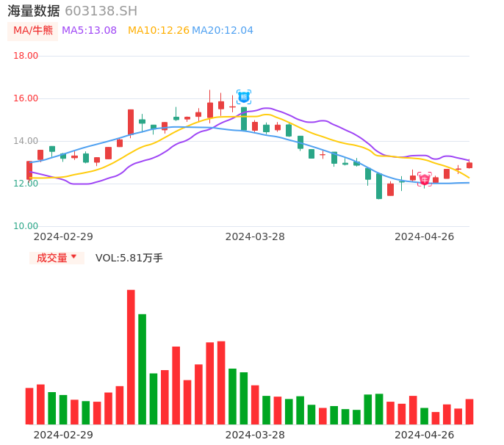Click the first red volume bar on left
The image size is (504, 445).
point(29,405)
